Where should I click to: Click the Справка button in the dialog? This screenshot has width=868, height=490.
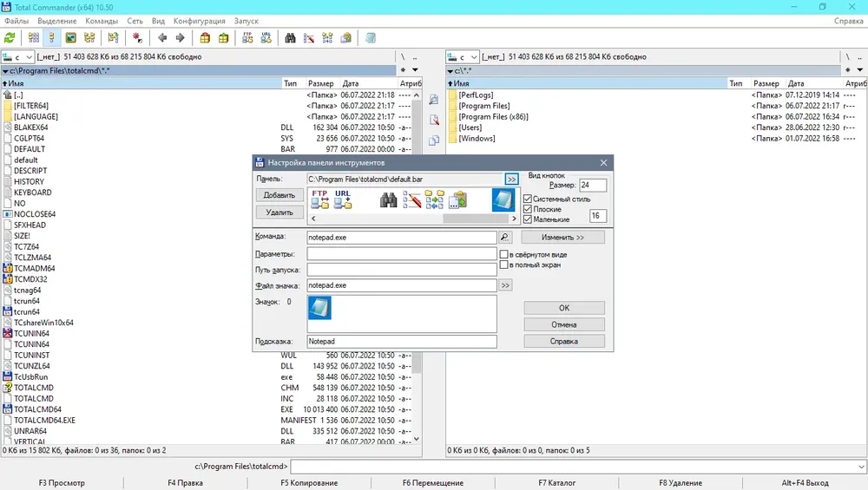click(x=564, y=341)
